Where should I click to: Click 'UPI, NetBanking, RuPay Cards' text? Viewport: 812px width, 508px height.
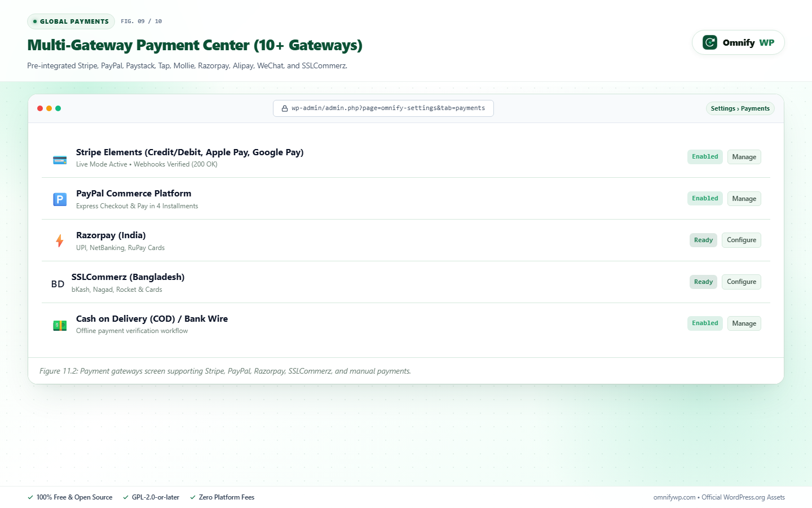point(121,248)
